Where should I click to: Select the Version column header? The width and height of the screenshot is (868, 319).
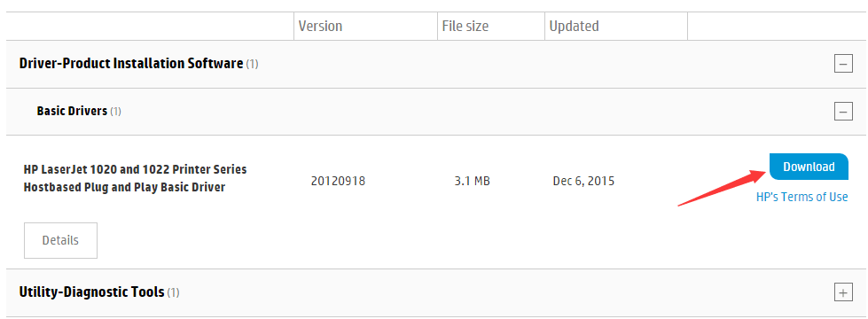[320, 26]
